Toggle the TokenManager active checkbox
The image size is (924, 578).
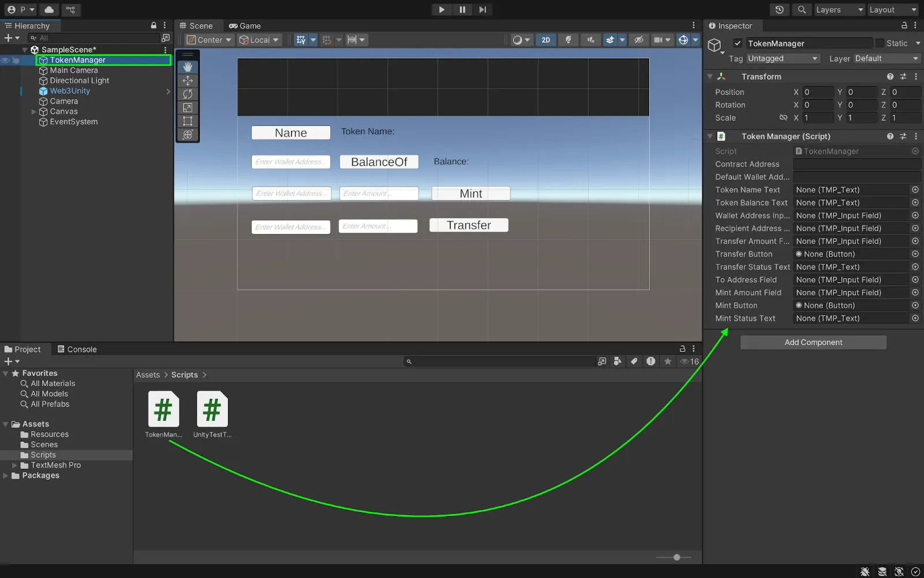737,43
